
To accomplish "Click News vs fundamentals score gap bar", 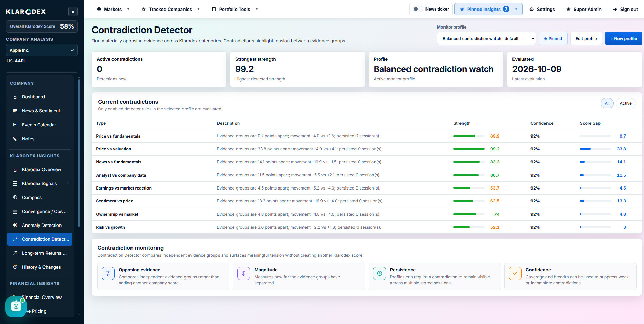I will click(x=595, y=162).
